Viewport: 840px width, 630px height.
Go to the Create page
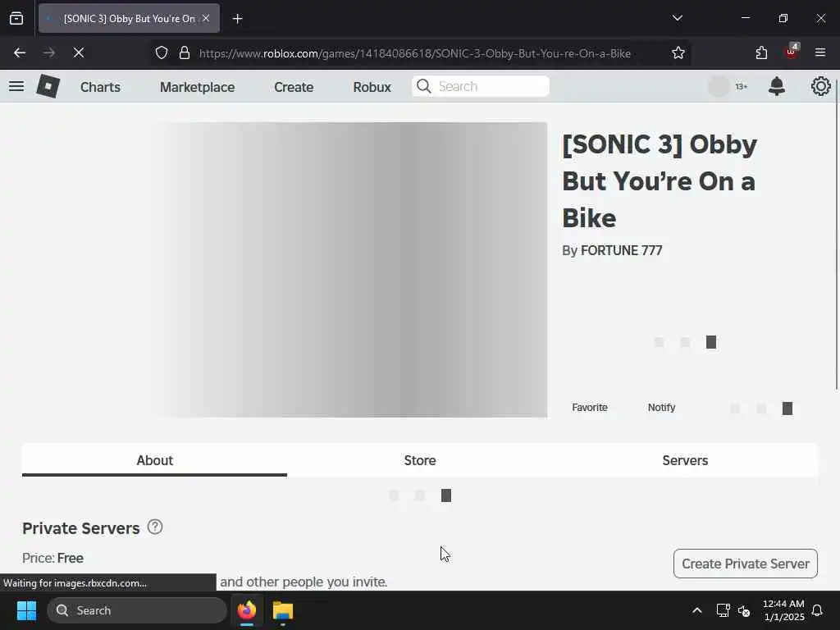click(294, 87)
